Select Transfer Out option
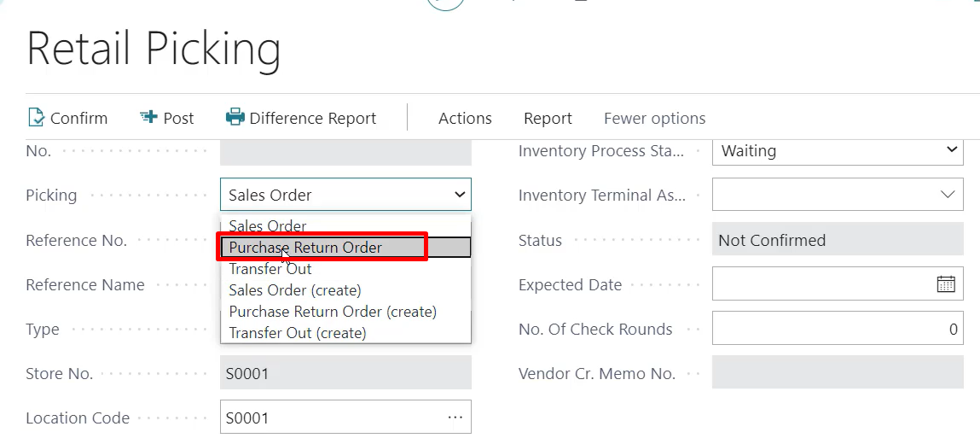The width and height of the screenshot is (980, 444). (270, 269)
